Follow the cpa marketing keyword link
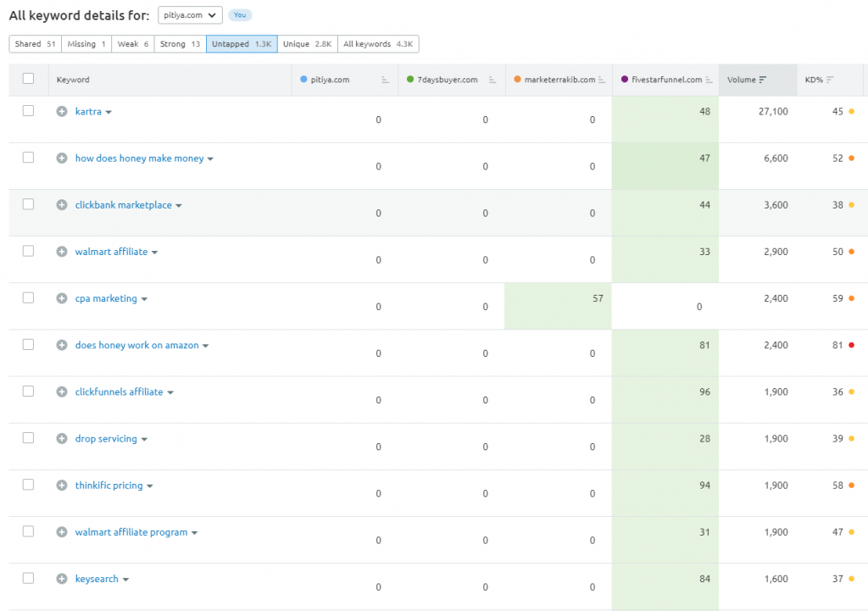 (x=106, y=298)
